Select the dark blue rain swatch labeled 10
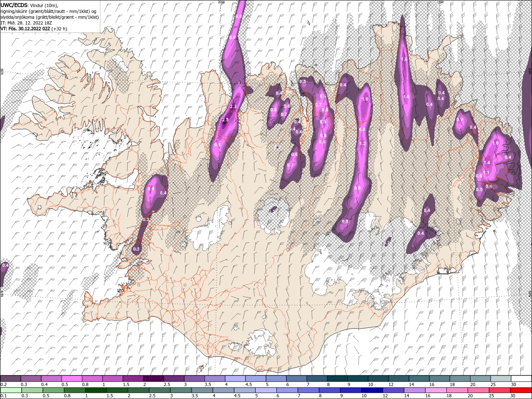Viewport: 532px width, 399px height. point(371,390)
